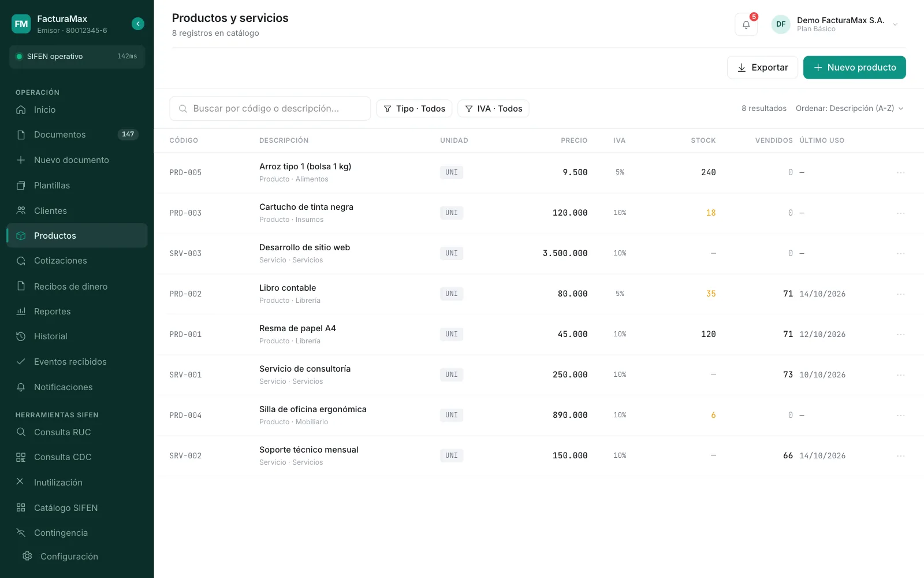View Historial in the sidebar
Screen dimensions: 924x578
[77, 336]
